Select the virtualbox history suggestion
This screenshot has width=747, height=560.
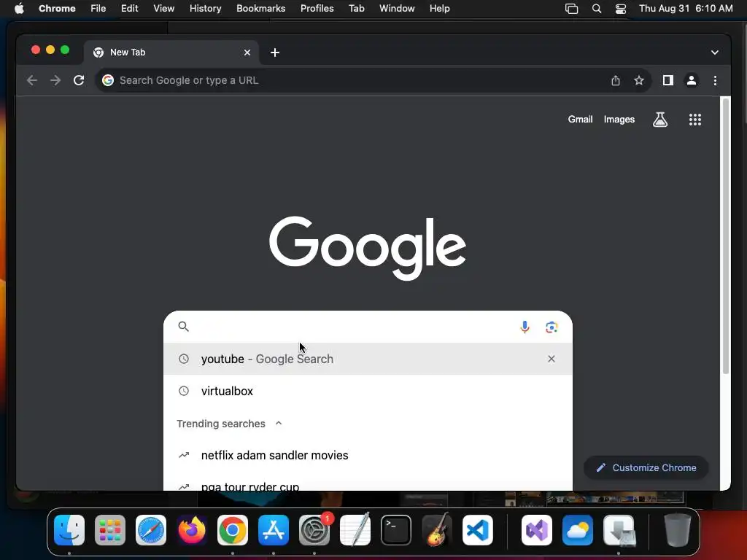tap(368, 391)
